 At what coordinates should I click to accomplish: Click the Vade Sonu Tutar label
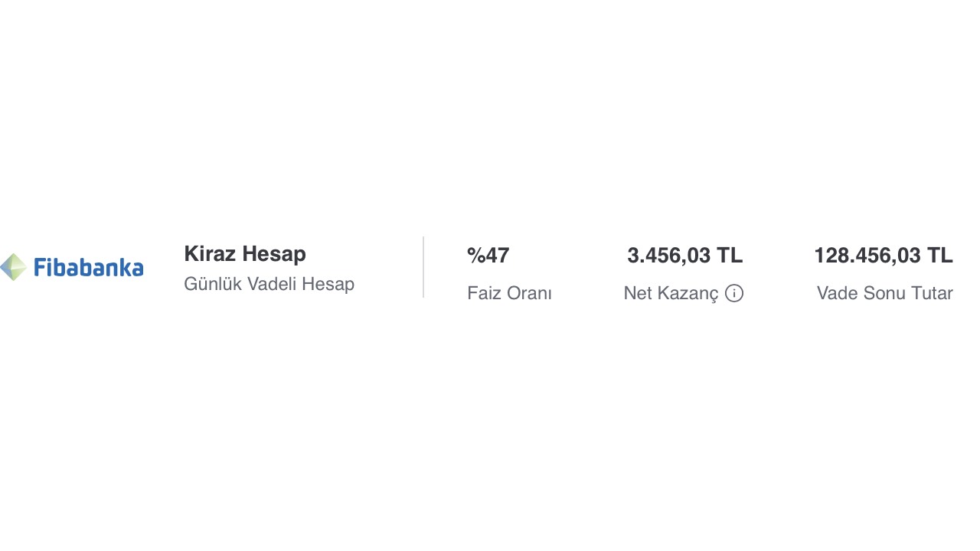click(884, 293)
